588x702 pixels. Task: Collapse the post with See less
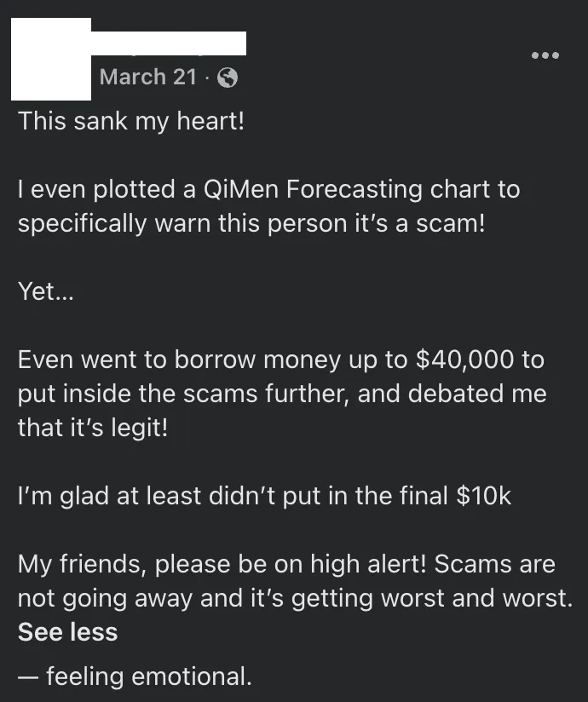point(68,632)
